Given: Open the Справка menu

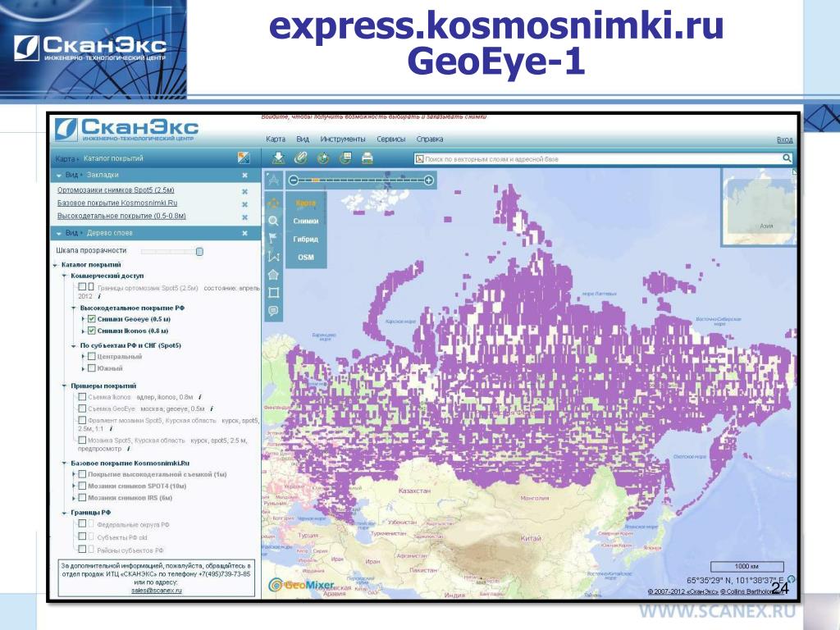Looking at the screenshot, I should (430, 139).
